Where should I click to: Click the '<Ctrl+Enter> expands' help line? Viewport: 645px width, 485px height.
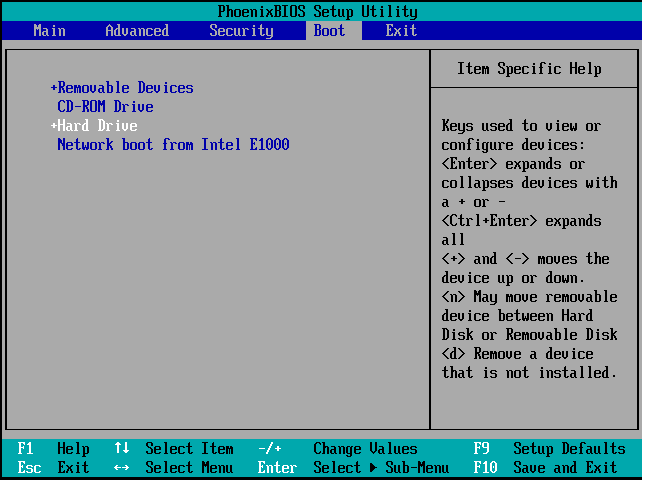click(x=521, y=221)
